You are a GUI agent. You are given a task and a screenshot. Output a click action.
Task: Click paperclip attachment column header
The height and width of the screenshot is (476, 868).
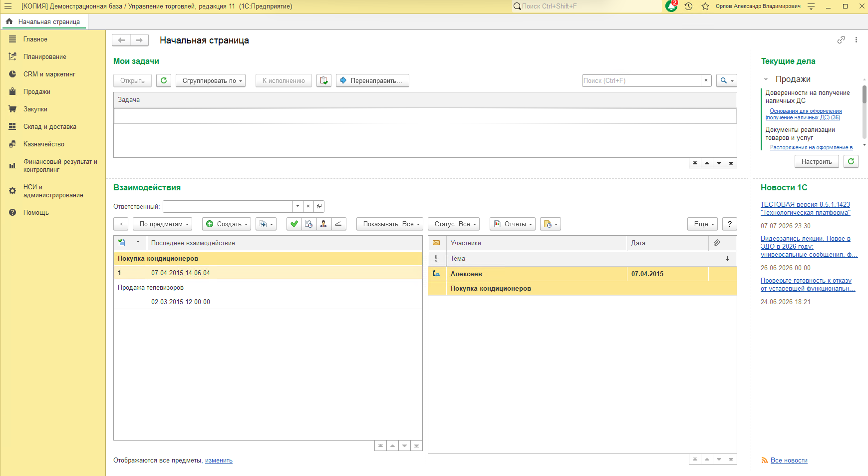pos(717,243)
